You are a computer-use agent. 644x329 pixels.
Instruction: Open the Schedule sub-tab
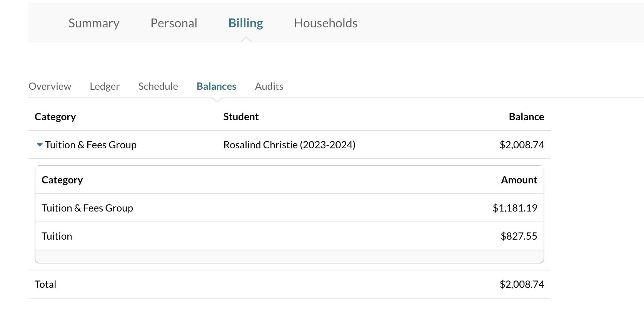click(x=158, y=86)
